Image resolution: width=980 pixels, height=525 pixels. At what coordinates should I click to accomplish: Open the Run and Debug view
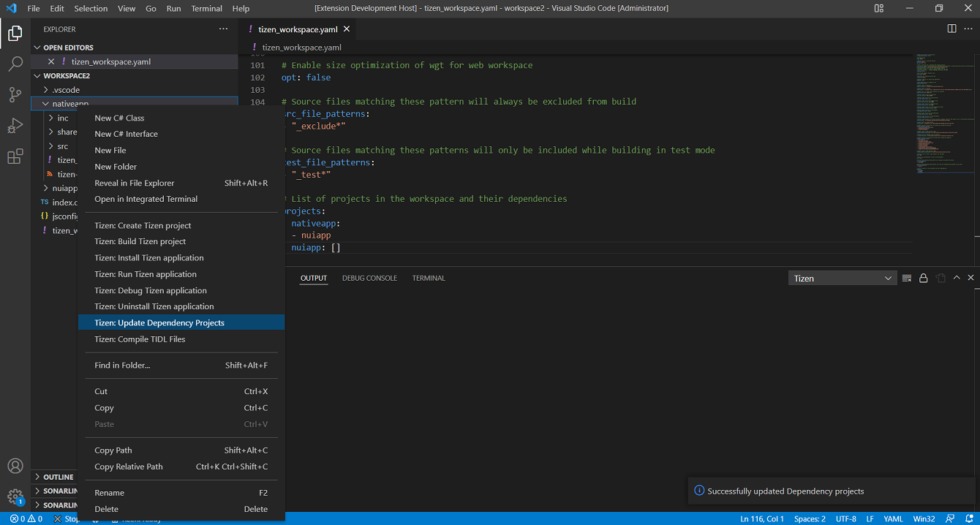pyautogui.click(x=15, y=126)
